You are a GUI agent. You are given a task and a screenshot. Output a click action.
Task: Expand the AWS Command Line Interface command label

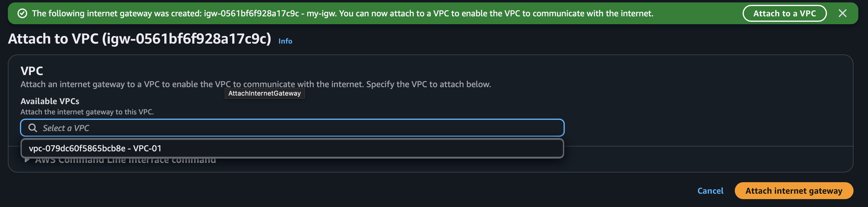(x=125, y=161)
